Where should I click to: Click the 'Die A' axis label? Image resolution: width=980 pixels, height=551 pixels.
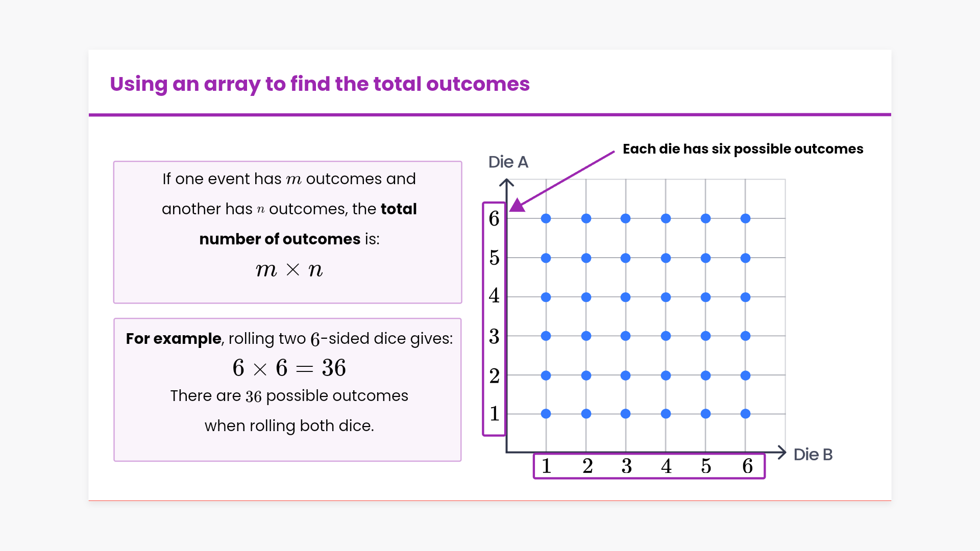508,162
